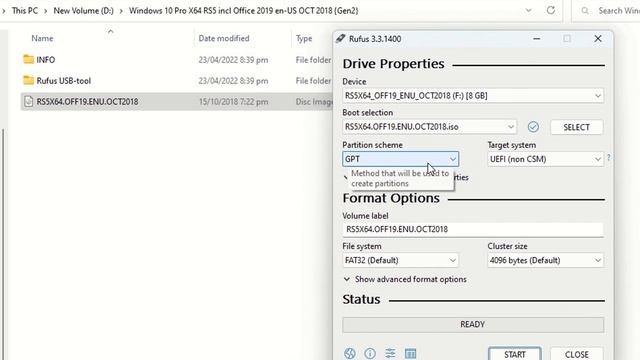This screenshot has height=360, width=640.
Task: Click INFO folder's modified date cell
Action: [x=233, y=60]
